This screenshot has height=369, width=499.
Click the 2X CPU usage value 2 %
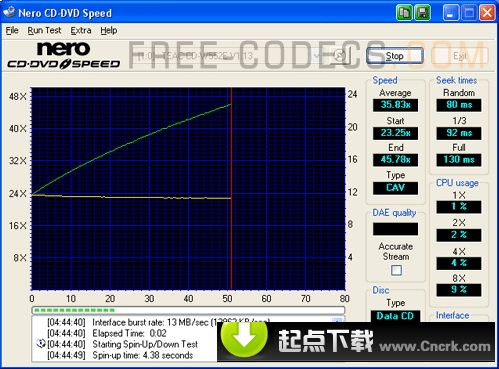[459, 235]
